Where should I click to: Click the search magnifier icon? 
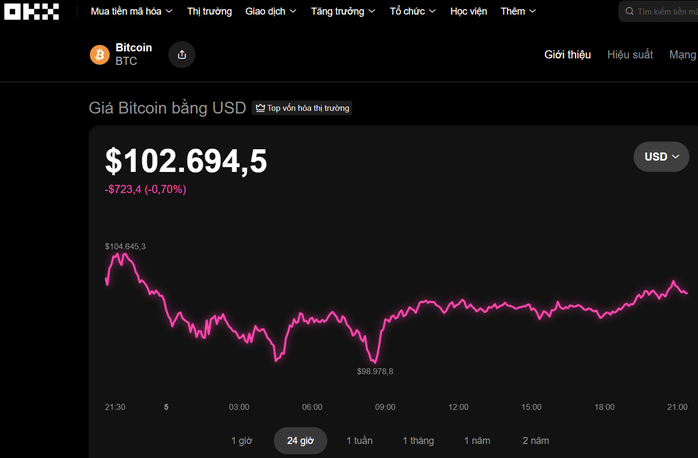pyautogui.click(x=630, y=12)
